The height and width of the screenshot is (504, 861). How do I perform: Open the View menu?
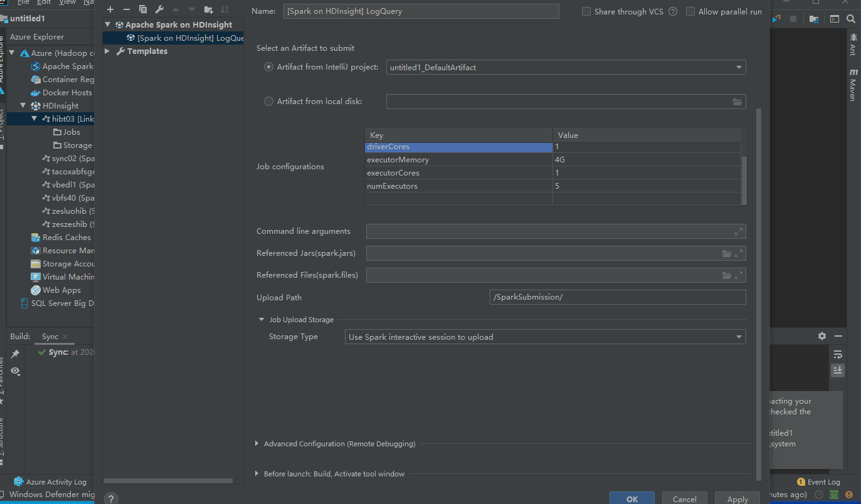[x=67, y=3]
